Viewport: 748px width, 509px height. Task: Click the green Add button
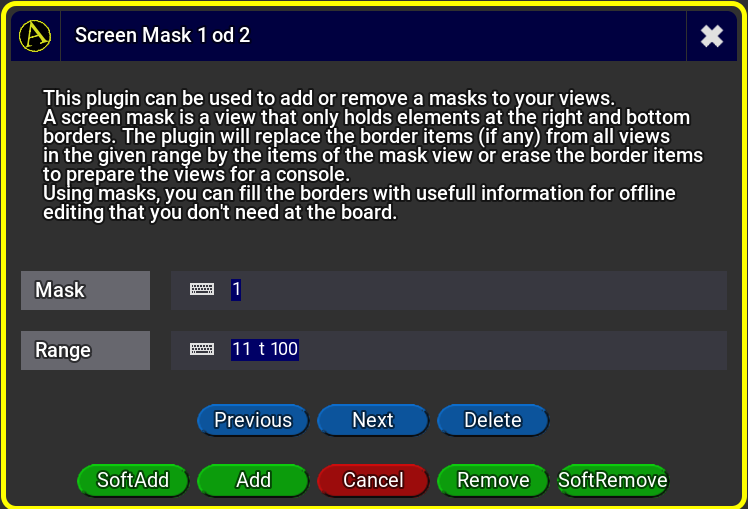(253, 480)
